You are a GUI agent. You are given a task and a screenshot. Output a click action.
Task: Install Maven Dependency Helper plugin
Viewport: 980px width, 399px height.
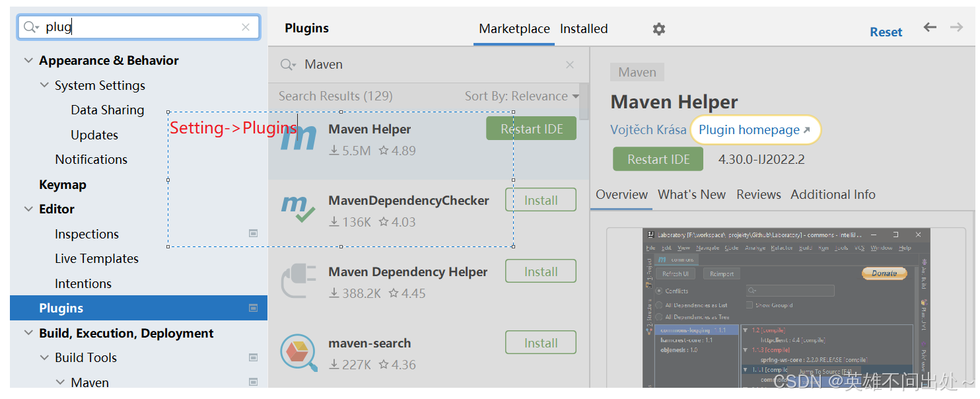tap(541, 272)
